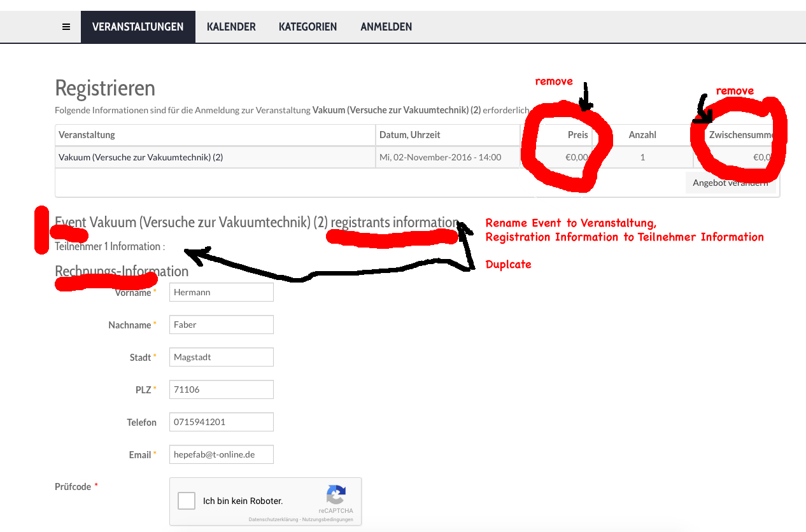Screen dimensions: 806x532
Task: Click the Email address input field
Action: 221,454
